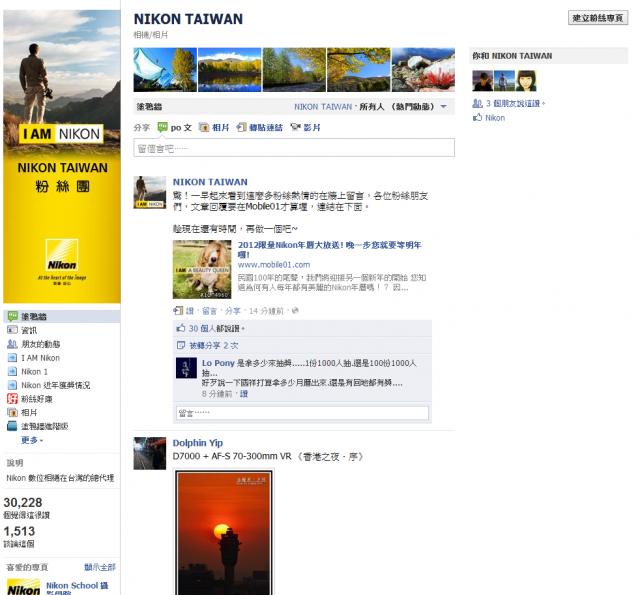The image size is (640, 595).
Task: Click the red 粉絲好康 icon
Action: [12, 399]
